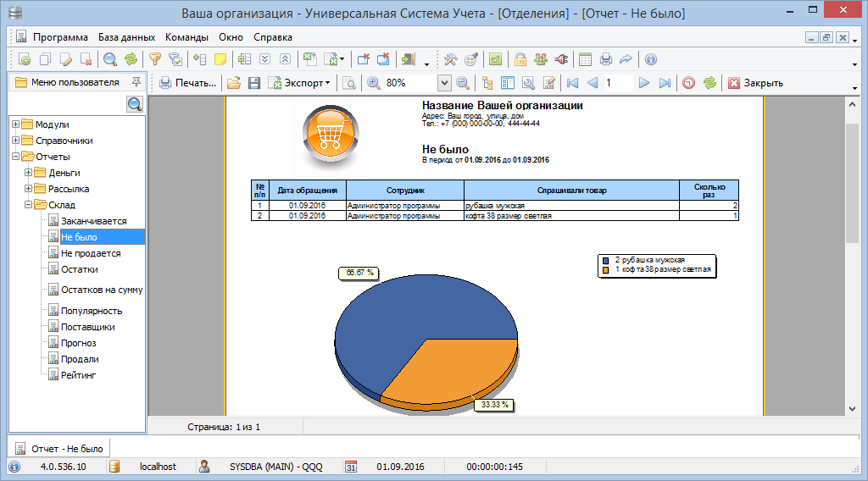The width and height of the screenshot is (868, 481).
Task: Open the База данных menu
Action: coord(126,37)
